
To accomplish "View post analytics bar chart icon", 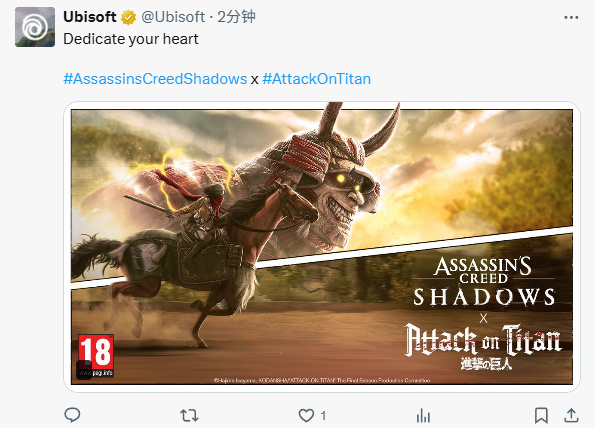I will [423, 416].
